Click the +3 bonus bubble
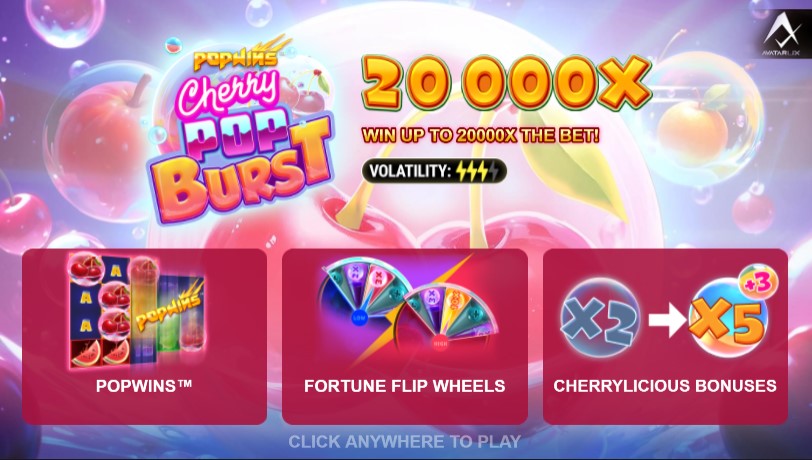Screen dimensions: 812x460 (x=758, y=282)
